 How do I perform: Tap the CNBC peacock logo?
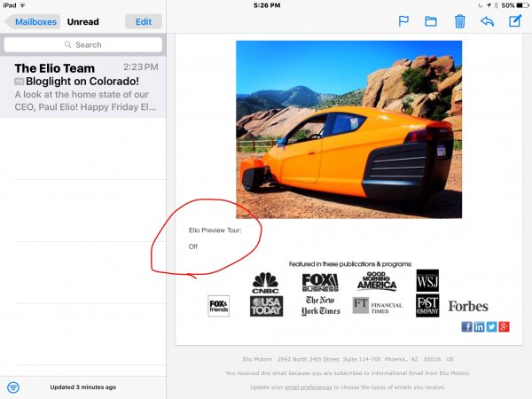coord(265,282)
